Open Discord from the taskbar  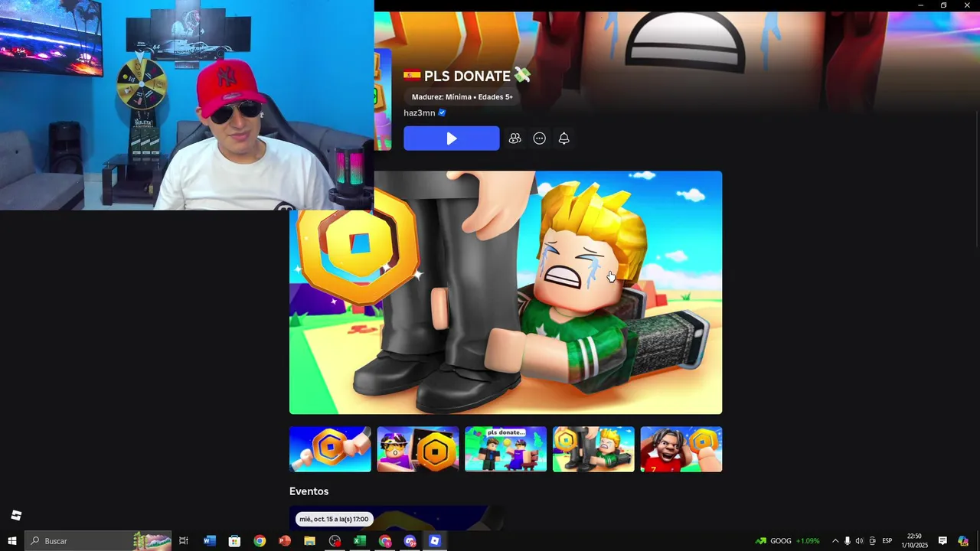410,541
